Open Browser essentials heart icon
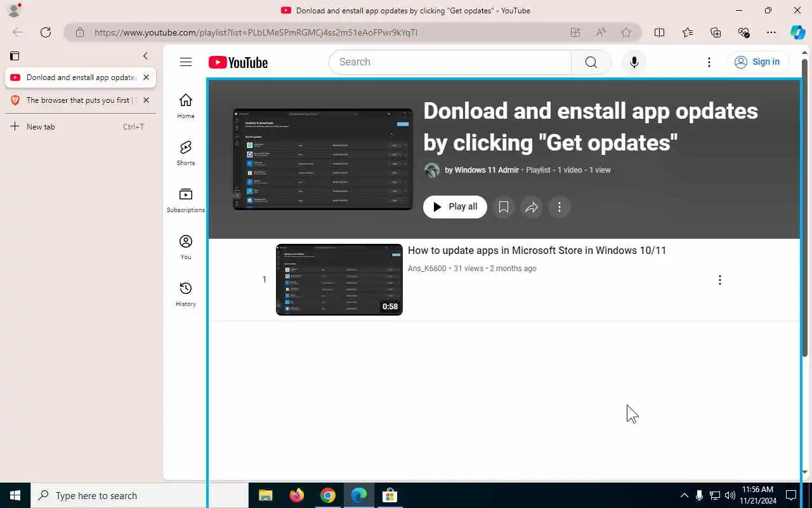This screenshot has height=508, width=812. point(743,32)
